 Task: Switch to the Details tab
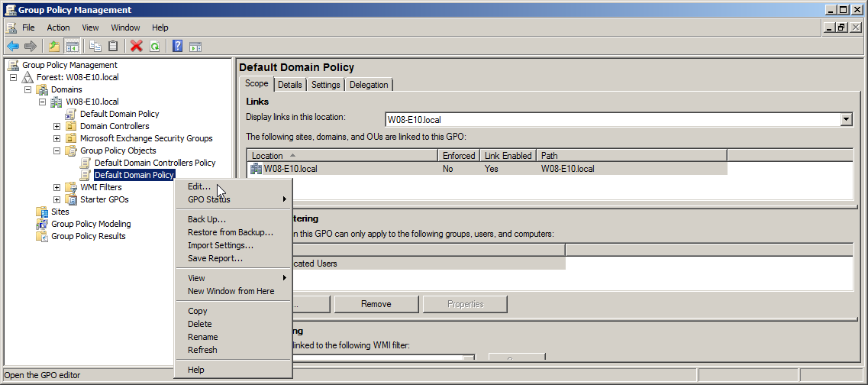[290, 85]
